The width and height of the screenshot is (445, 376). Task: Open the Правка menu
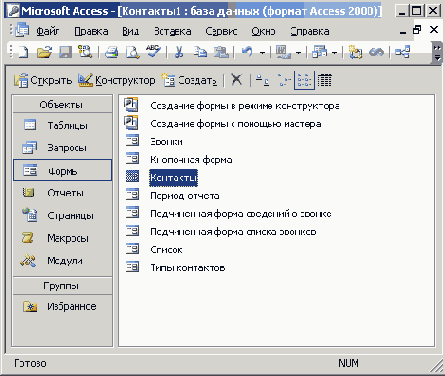click(91, 31)
